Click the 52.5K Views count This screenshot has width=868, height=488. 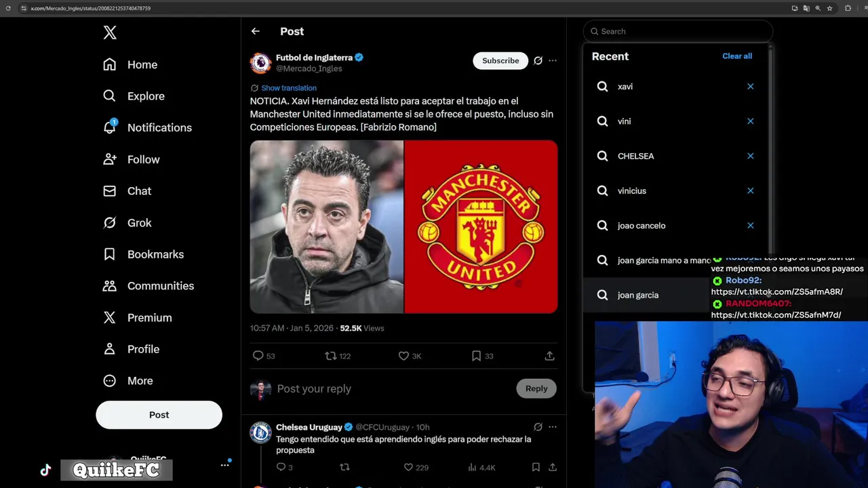362,328
